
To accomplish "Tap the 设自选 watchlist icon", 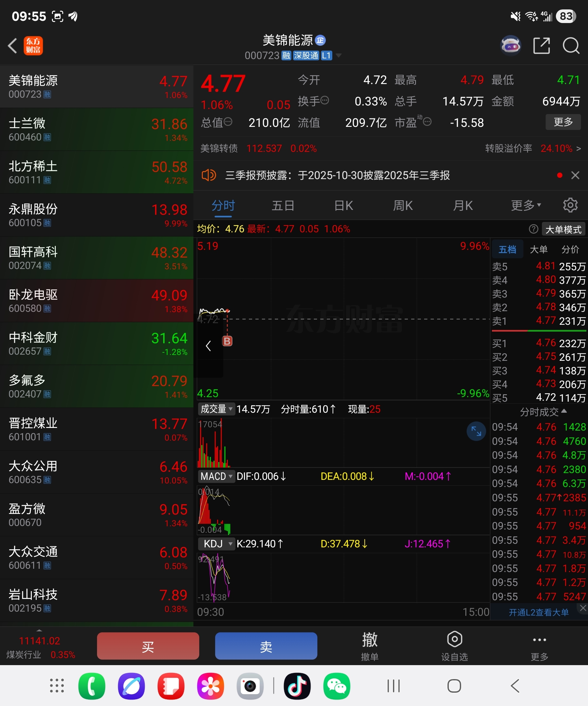I will point(455,646).
